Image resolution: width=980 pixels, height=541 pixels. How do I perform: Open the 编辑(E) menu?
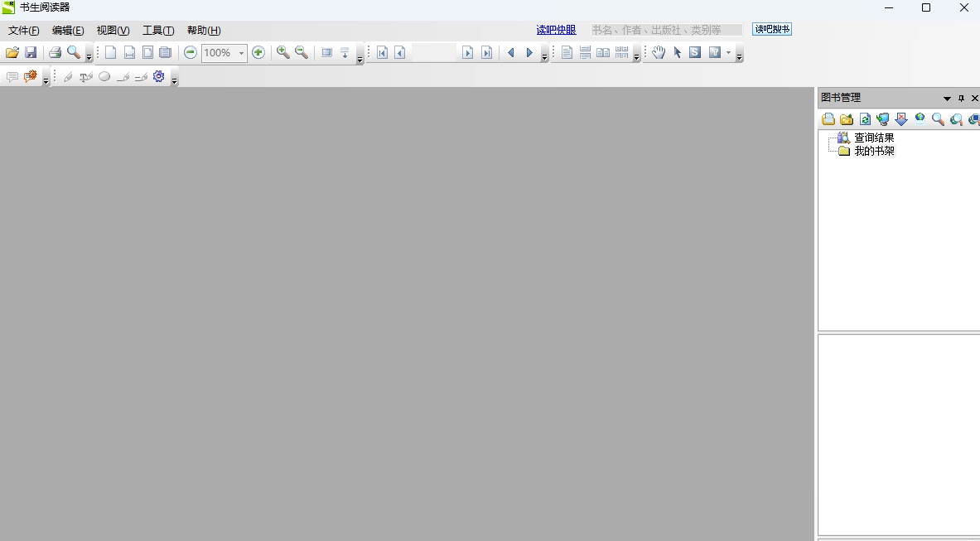pos(67,30)
